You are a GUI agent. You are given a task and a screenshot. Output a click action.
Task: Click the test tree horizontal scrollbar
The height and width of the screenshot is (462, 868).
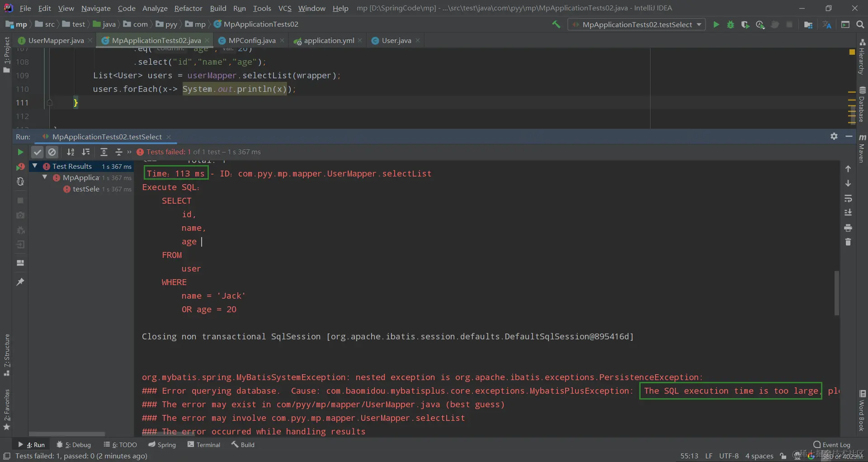(x=67, y=434)
